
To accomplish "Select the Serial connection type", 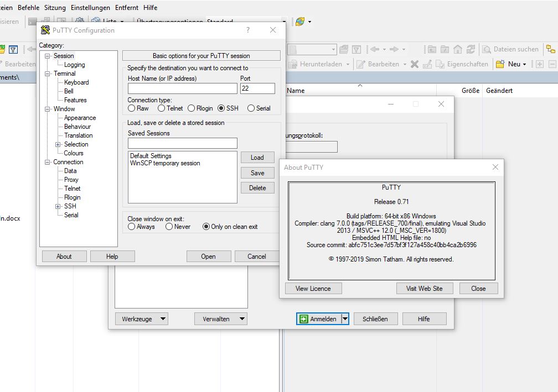I will (251, 108).
